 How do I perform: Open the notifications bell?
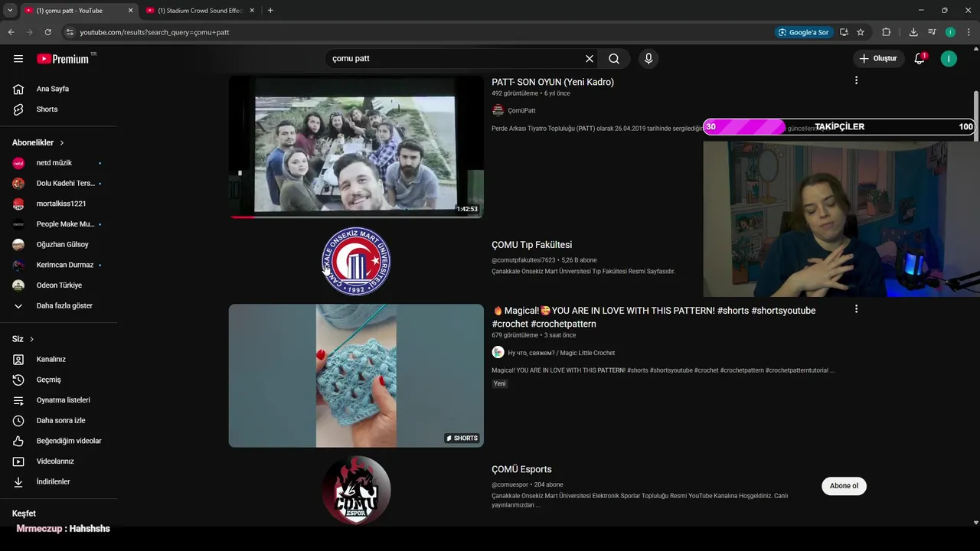coord(920,58)
